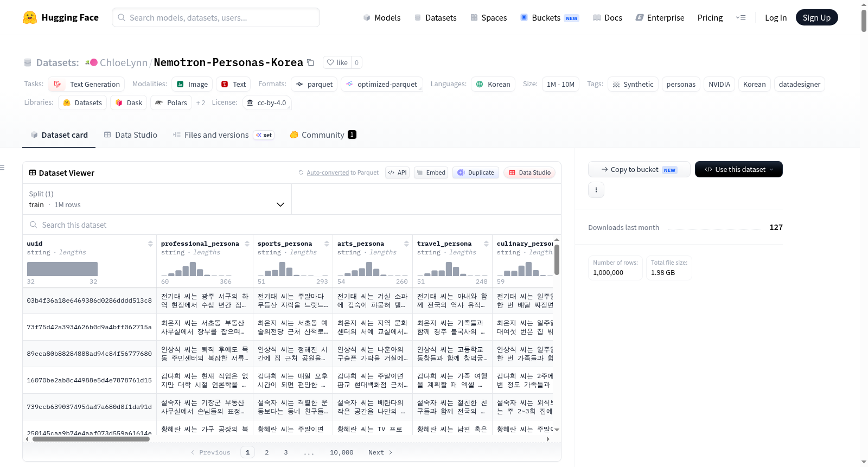Toggle the left sidebar menu icon

pos(3,168)
